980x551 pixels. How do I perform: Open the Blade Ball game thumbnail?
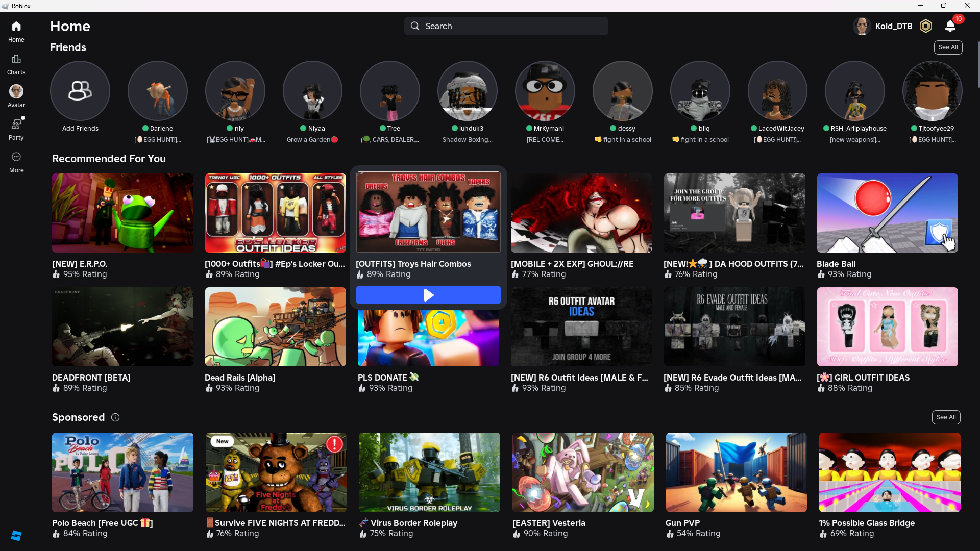888,213
